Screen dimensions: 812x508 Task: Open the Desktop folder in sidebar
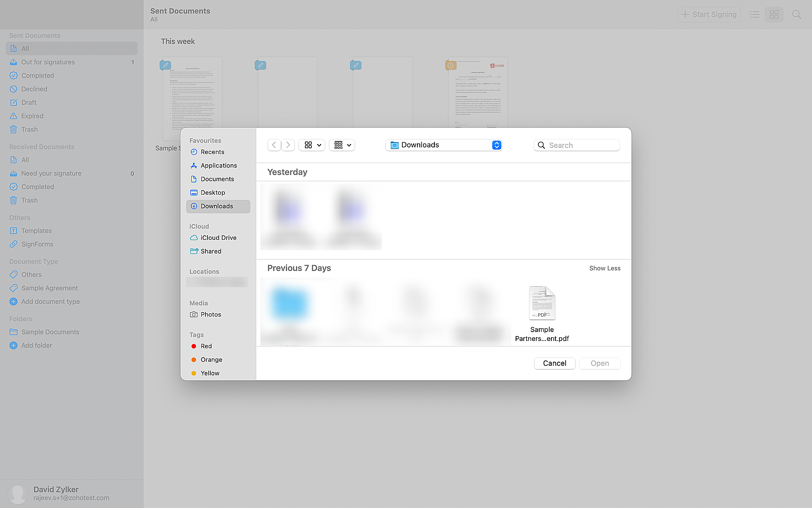point(213,193)
